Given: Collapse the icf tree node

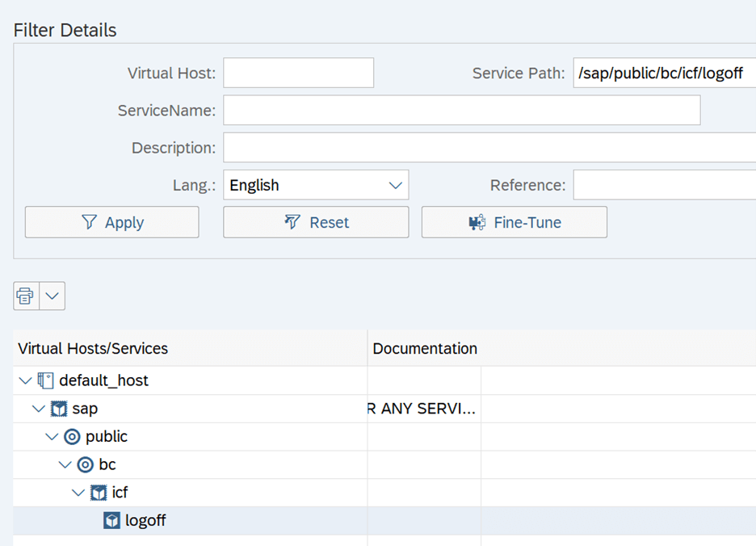Looking at the screenshot, I should pos(78,493).
